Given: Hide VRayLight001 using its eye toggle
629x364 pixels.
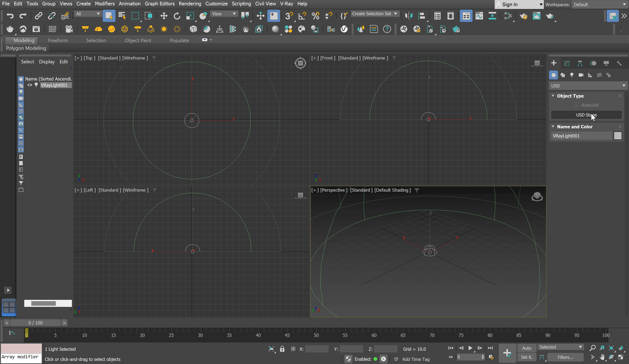Looking at the screenshot, I should 30,85.
